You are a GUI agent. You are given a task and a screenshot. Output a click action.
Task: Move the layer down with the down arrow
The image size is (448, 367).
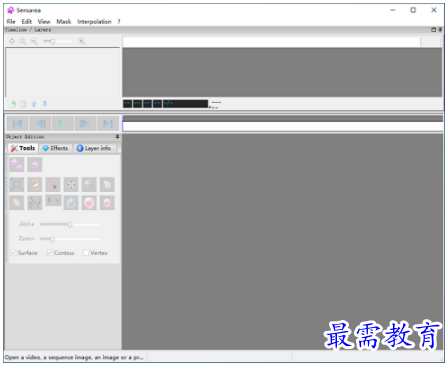coord(44,104)
